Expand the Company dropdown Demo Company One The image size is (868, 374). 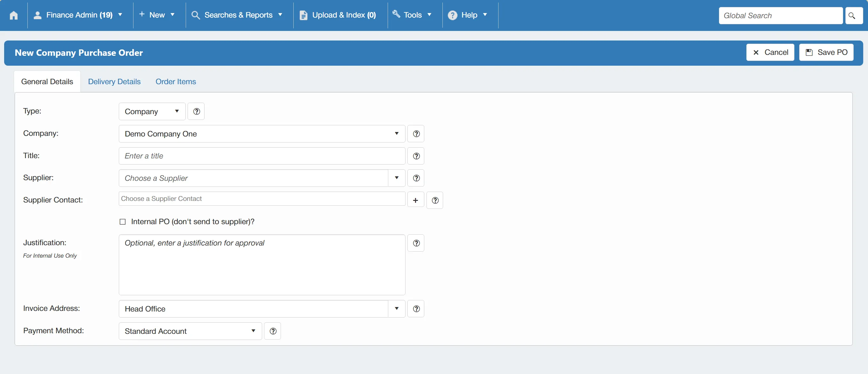(262, 134)
